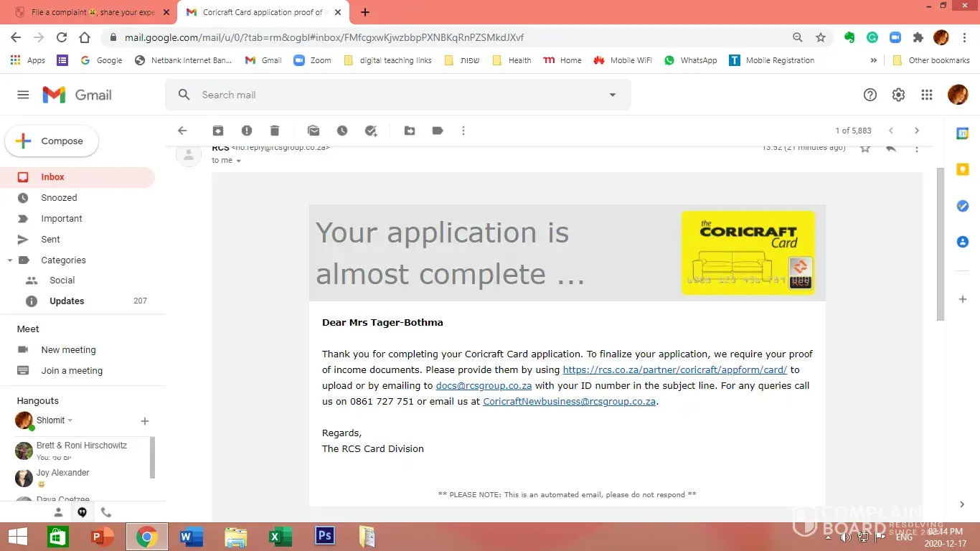Screen dimensions: 980x551
Task: Switch to the File a complaint tab
Action: click(x=93, y=12)
